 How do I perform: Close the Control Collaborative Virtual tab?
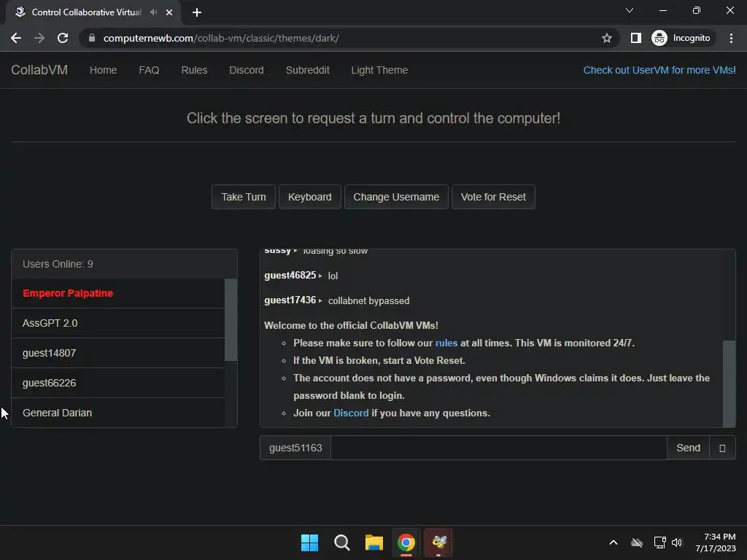(169, 12)
